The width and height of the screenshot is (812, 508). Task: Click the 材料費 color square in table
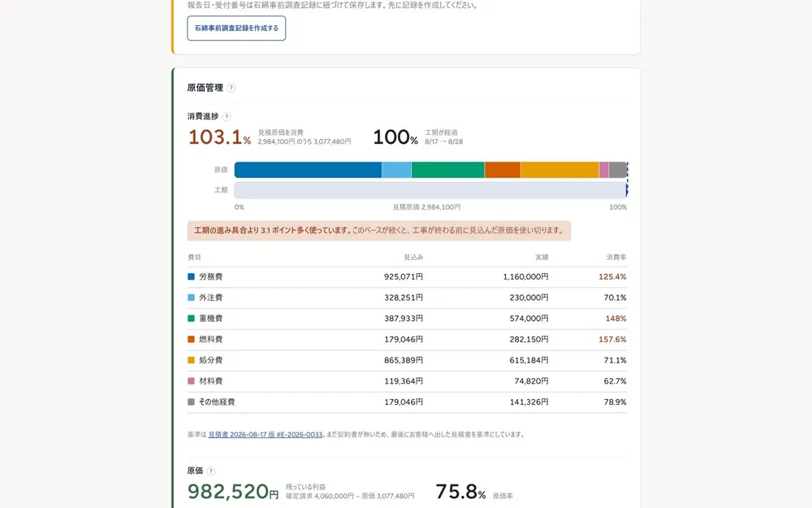click(191, 381)
